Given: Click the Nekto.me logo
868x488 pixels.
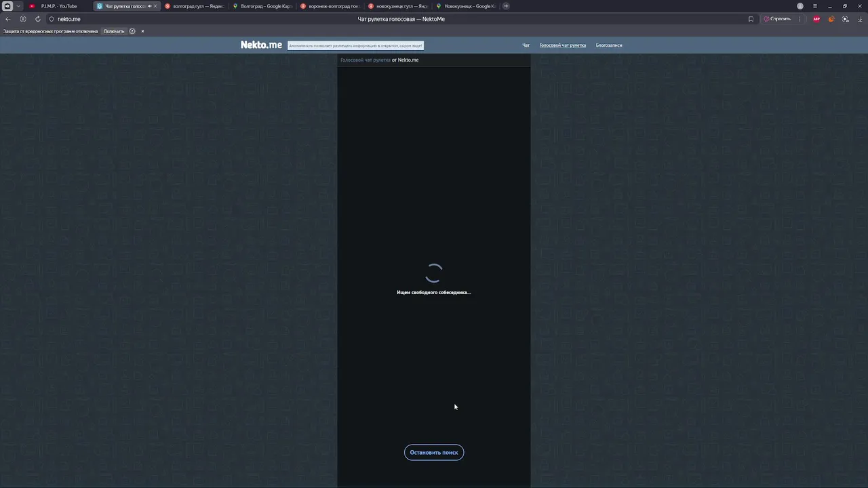Looking at the screenshot, I should pyautogui.click(x=261, y=45).
